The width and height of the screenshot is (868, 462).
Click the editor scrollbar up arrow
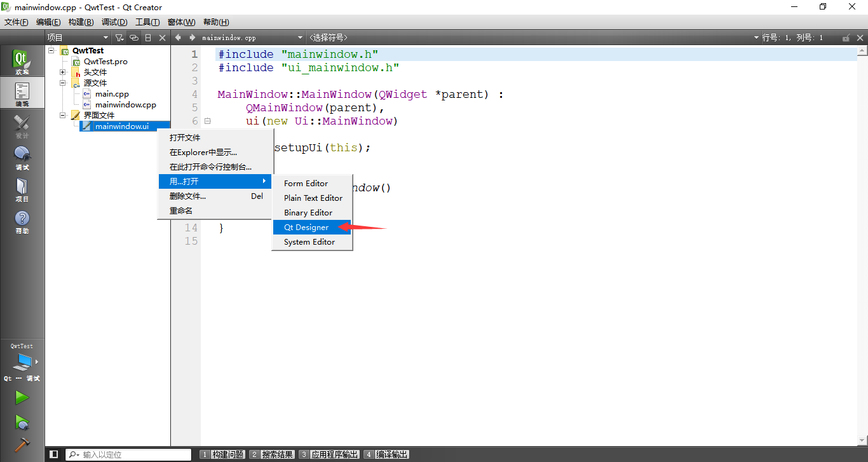pos(862,51)
